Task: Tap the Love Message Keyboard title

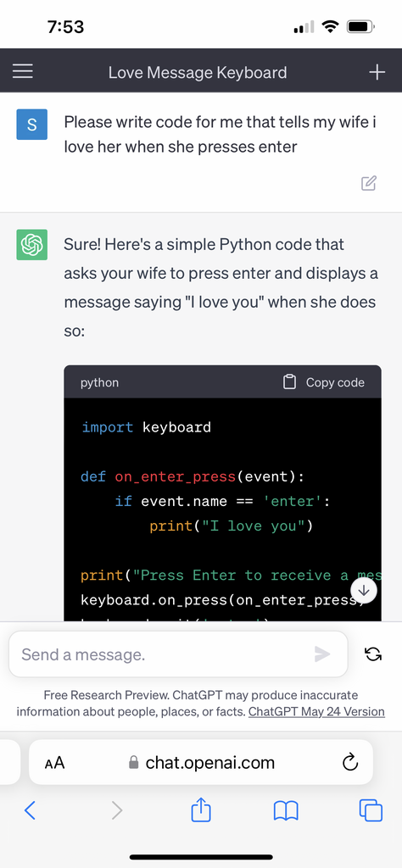Action: pyautogui.click(x=198, y=73)
